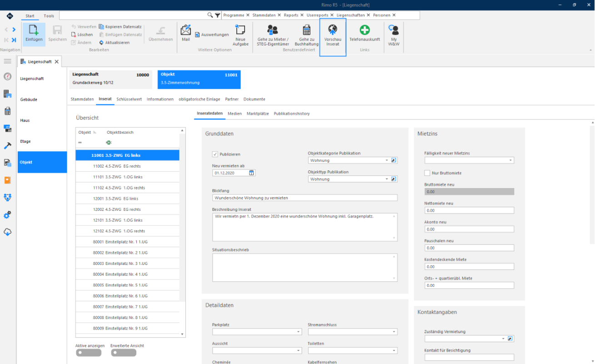Open the Stammdaten sub-tab

click(x=82, y=99)
